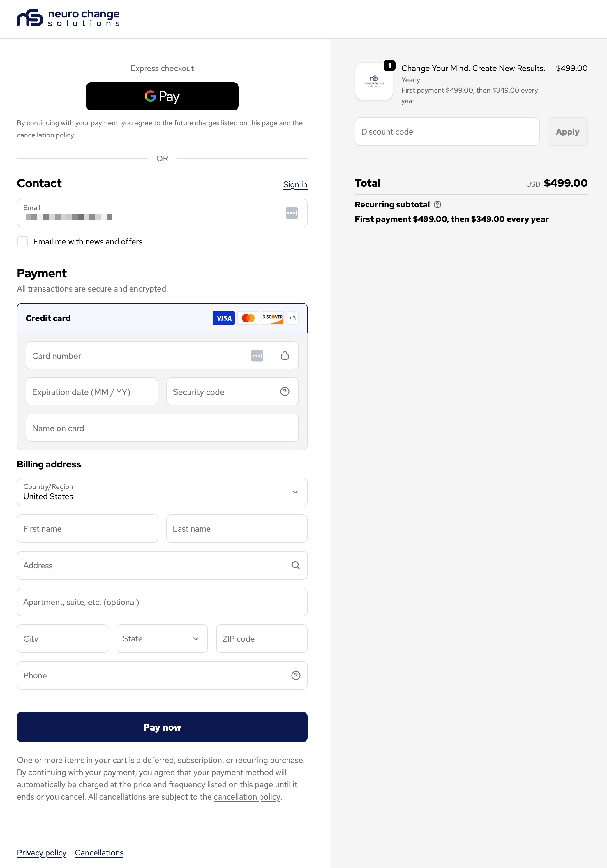
Task: Click the Security code help question mark
Action: click(x=285, y=392)
